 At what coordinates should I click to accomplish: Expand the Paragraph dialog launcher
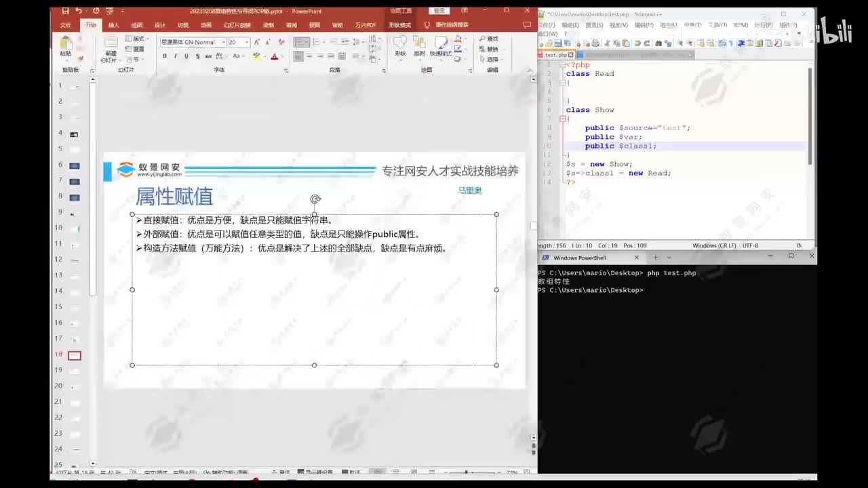pos(384,70)
